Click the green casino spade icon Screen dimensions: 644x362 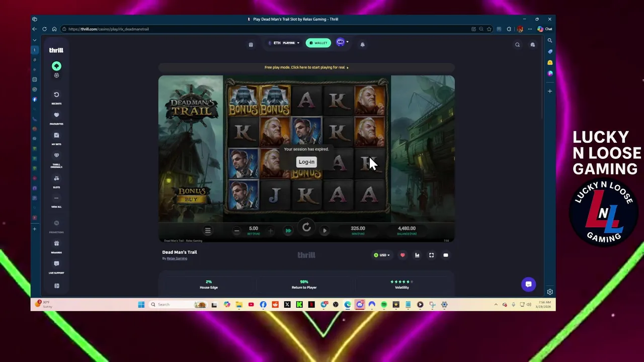[56, 66]
